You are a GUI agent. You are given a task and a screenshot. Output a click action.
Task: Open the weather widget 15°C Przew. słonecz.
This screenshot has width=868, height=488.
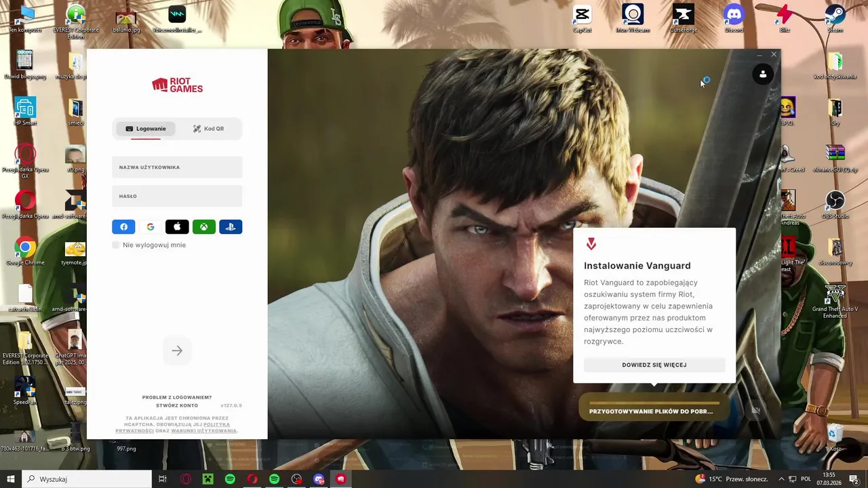[731, 479]
